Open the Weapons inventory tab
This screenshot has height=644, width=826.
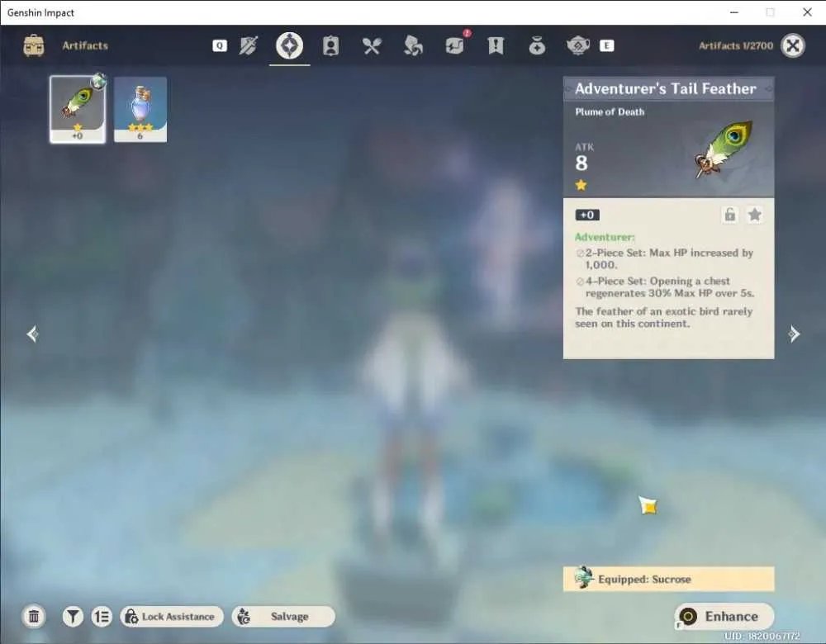pyautogui.click(x=248, y=45)
